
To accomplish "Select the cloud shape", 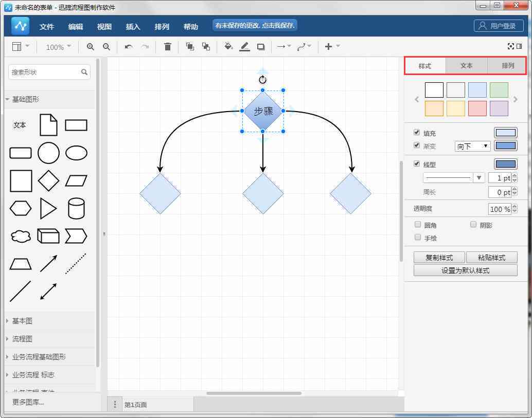I will pos(21,237).
